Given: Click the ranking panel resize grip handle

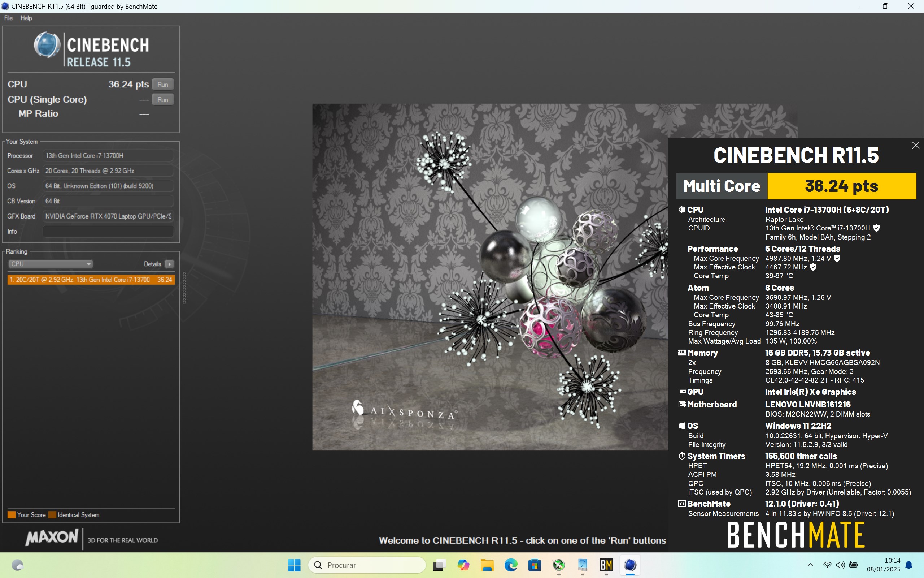Looking at the screenshot, I should click(x=184, y=288).
